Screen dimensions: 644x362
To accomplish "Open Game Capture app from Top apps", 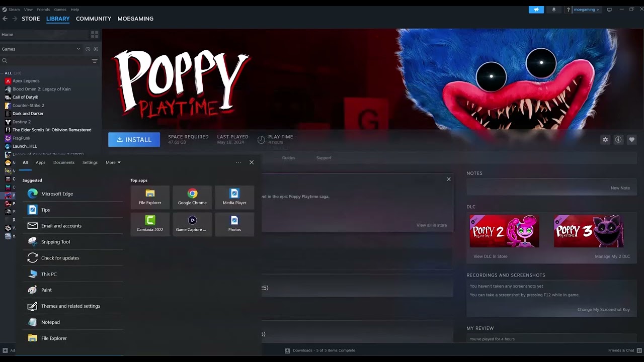I will point(192,223).
